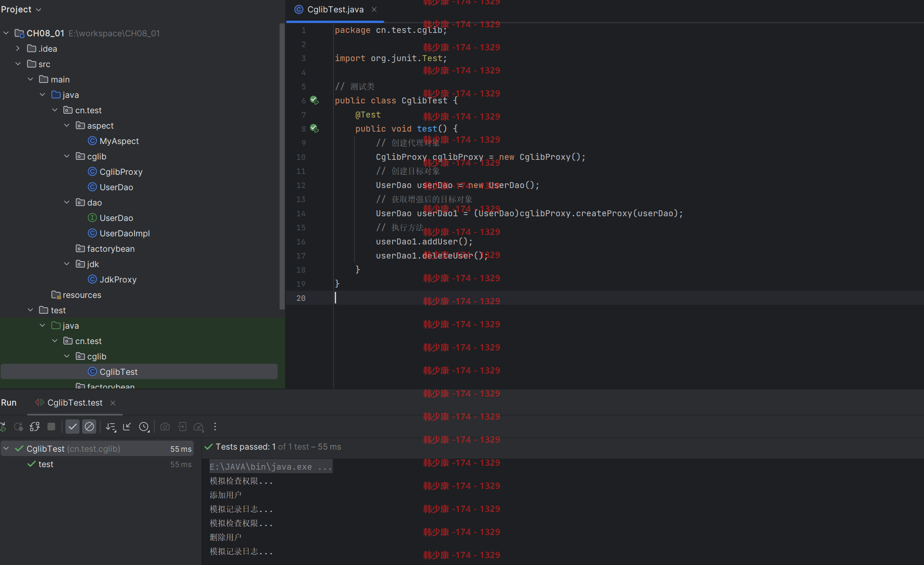Screen dimensions: 924x565
Task: Collapse the main folder
Action: point(30,79)
